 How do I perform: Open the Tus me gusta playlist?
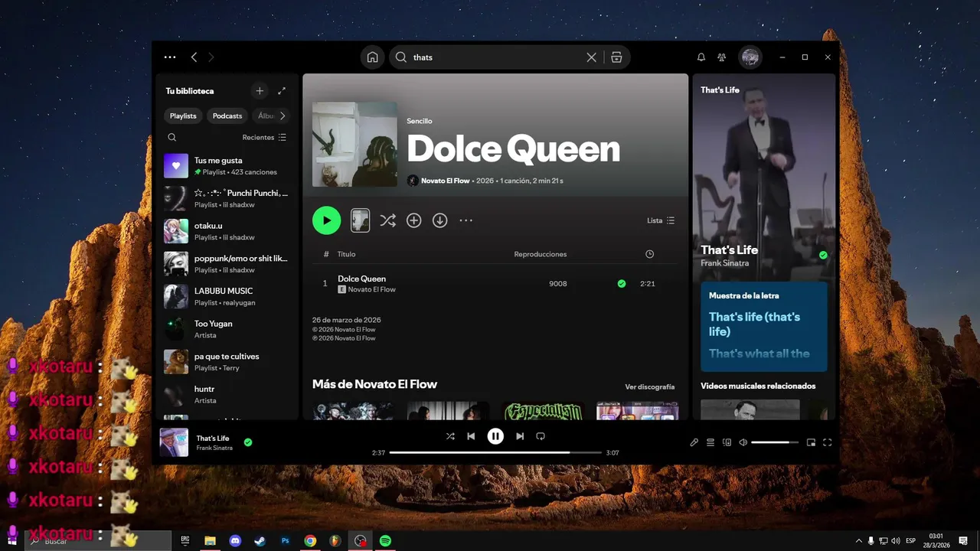click(227, 166)
